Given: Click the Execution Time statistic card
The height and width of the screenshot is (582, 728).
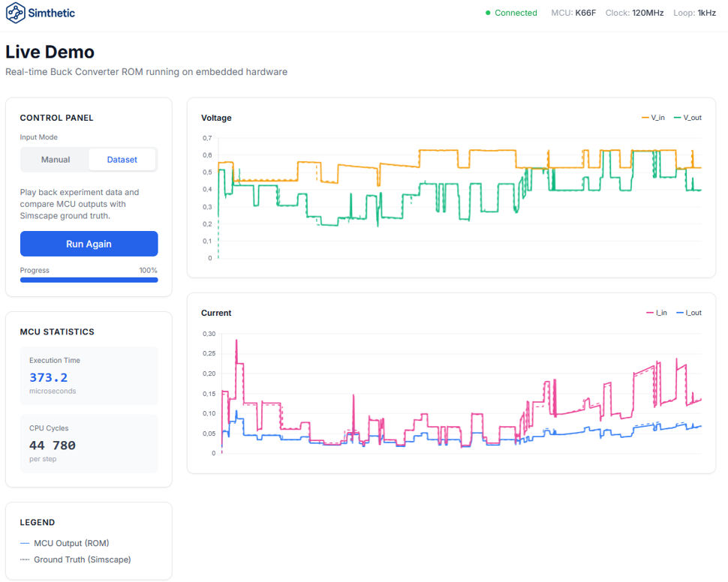Looking at the screenshot, I should pyautogui.click(x=89, y=376).
